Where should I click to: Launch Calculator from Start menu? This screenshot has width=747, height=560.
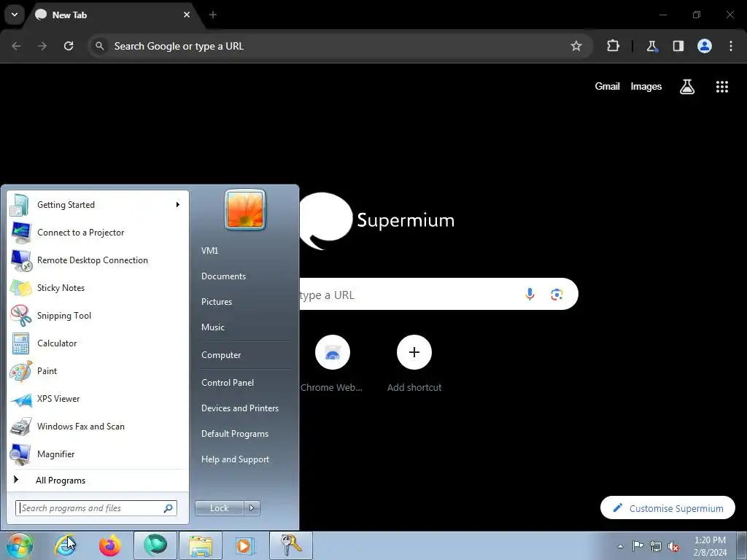click(x=97, y=343)
